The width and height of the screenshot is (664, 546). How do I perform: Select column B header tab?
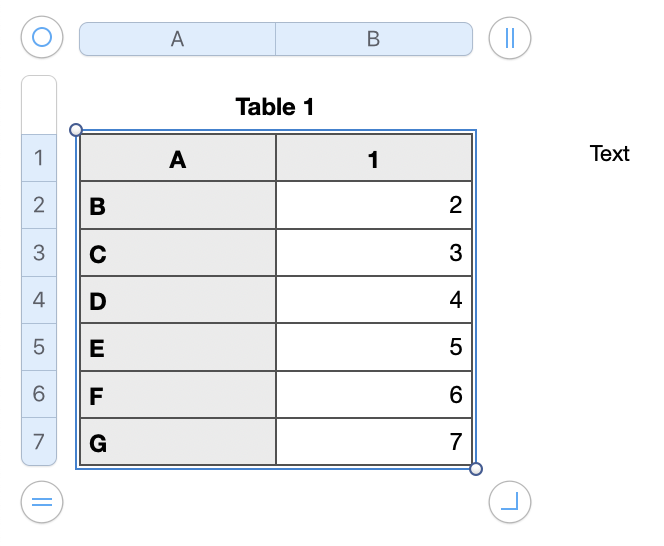pos(373,39)
